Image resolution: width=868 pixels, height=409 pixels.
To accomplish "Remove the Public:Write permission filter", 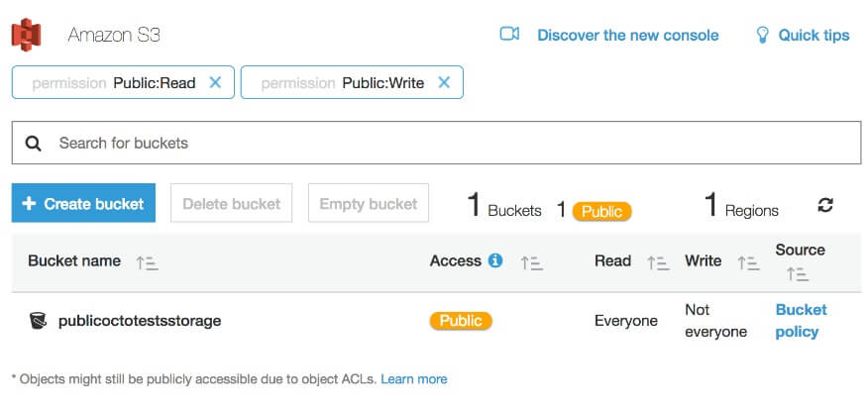I will pos(443,82).
